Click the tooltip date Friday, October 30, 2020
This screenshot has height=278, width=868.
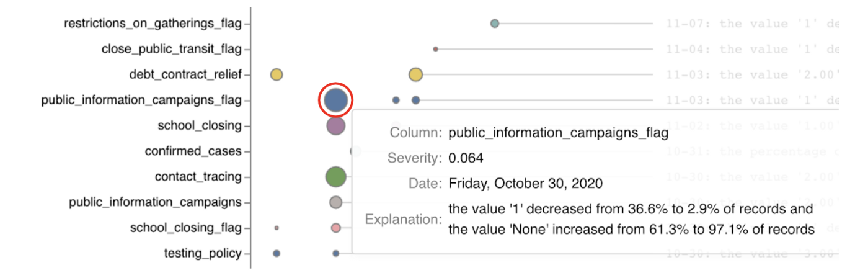point(525,184)
